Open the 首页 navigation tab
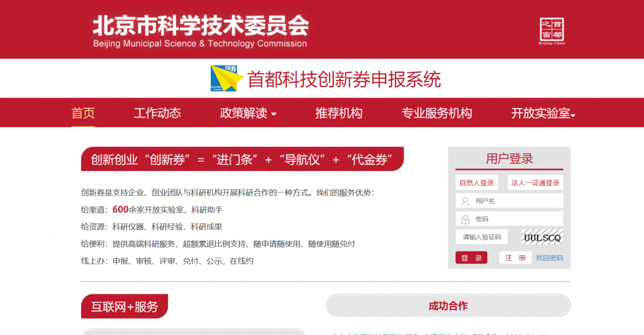Image resolution: width=644 pixels, height=335 pixels. tap(83, 113)
